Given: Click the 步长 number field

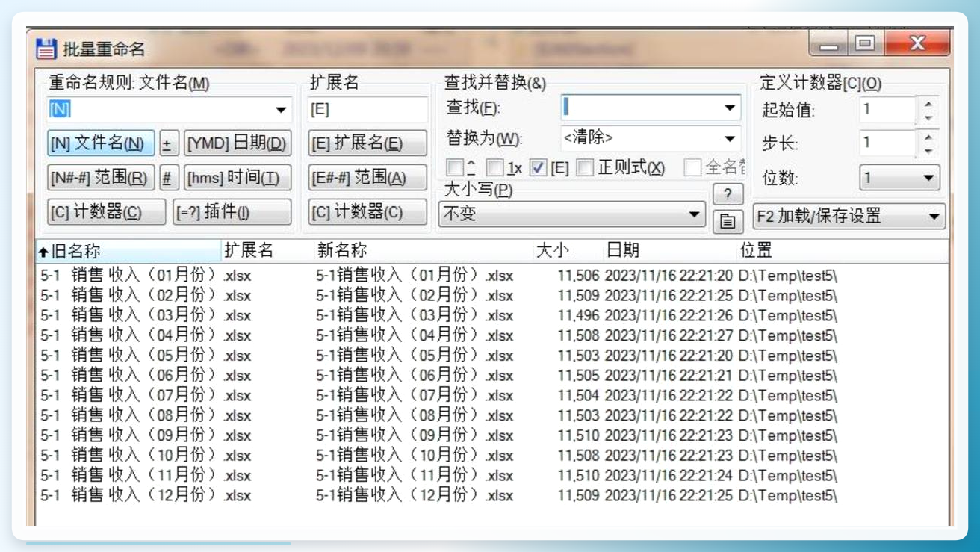Looking at the screenshot, I should pyautogui.click(x=888, y=143).
